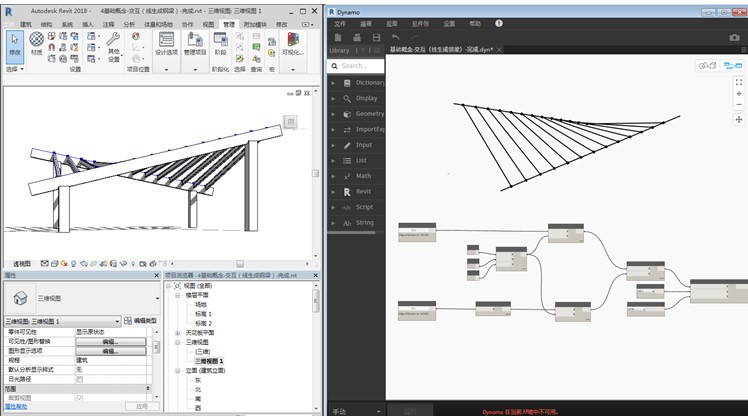Select 场地 in project browser

point(201,304)
